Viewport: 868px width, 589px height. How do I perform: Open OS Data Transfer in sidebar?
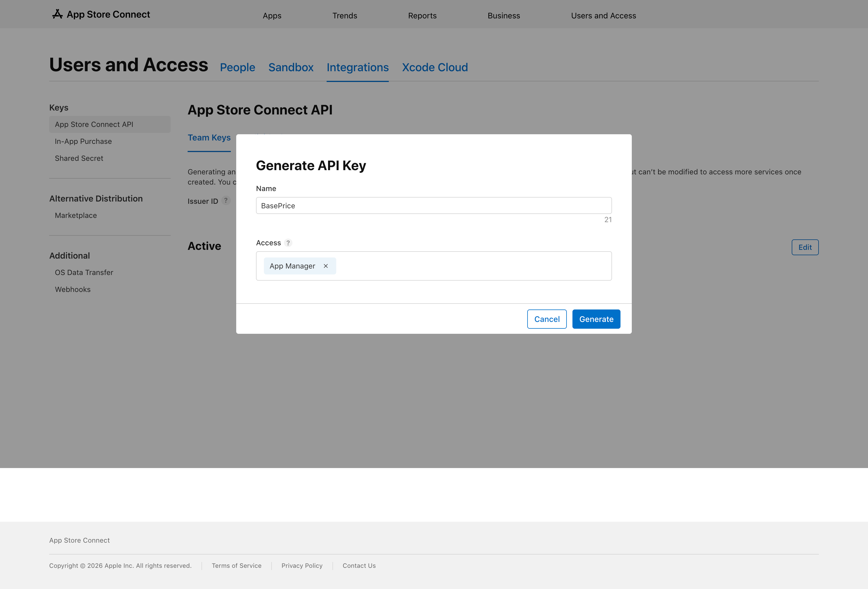click(x=84, y=273)
